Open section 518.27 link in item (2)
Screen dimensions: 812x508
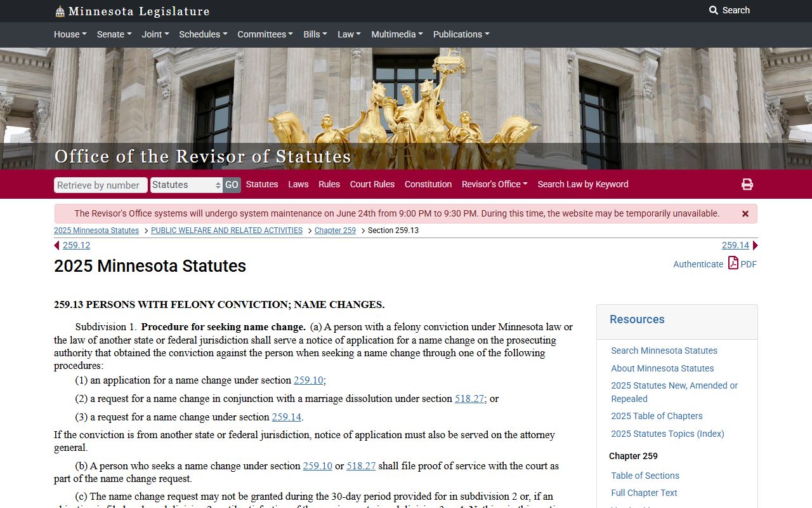469,399
